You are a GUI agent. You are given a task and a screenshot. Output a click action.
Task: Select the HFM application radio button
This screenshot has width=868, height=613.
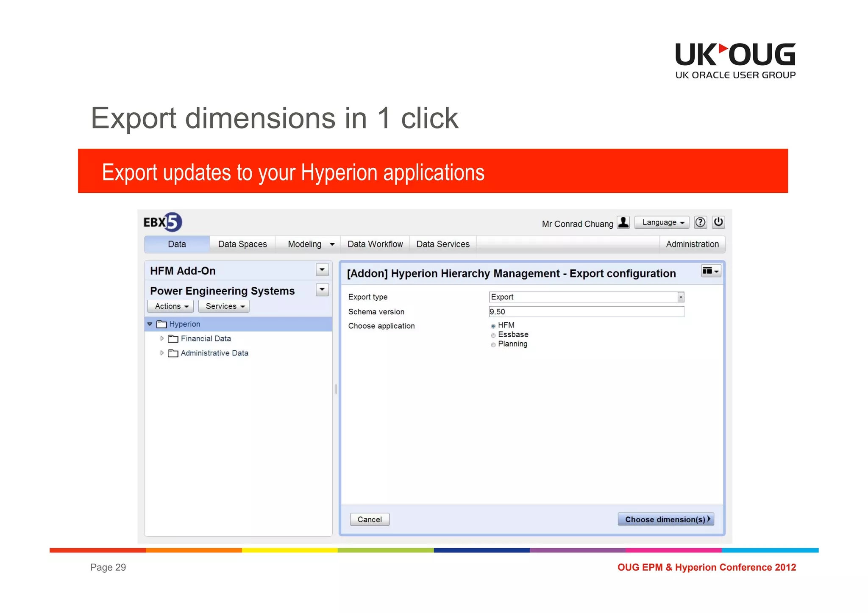coord(493,326)
